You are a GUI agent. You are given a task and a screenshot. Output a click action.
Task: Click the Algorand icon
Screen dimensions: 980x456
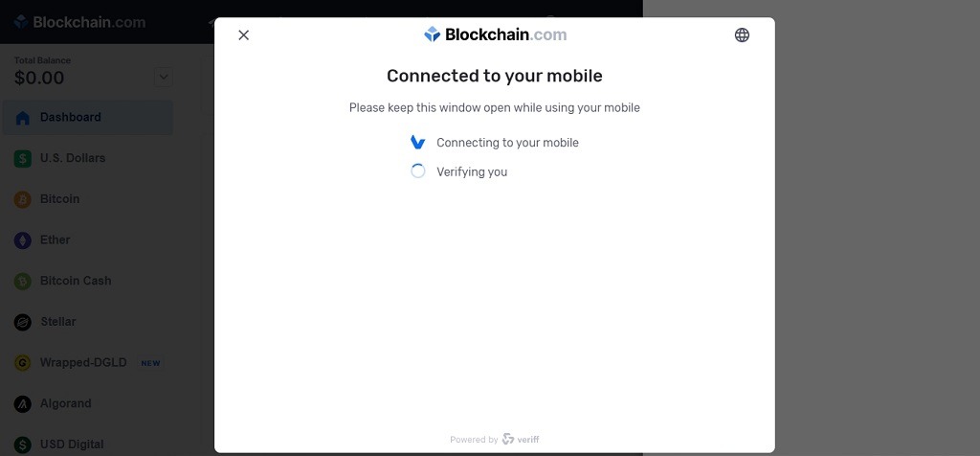coord(23,404)
